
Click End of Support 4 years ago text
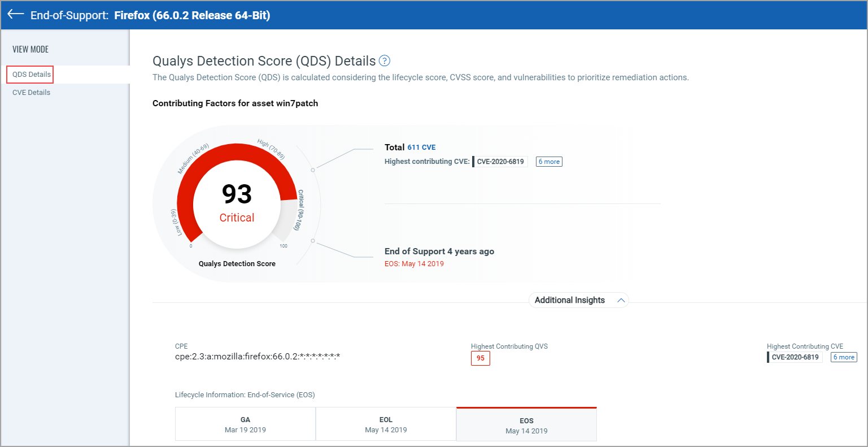coord(439,251)
